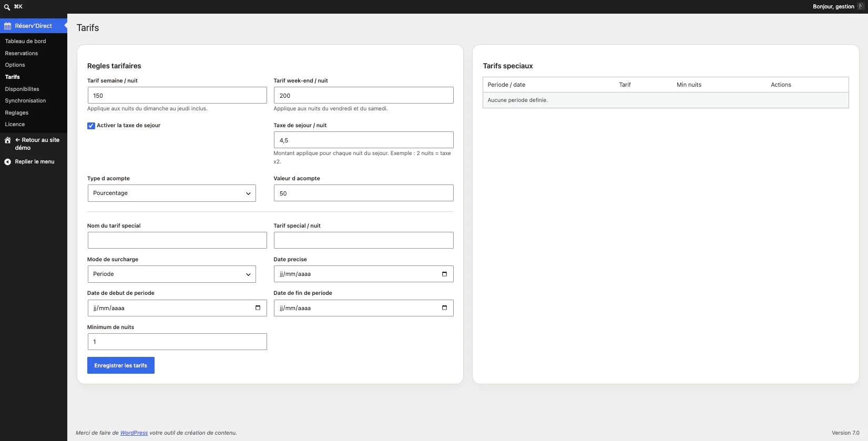Screen dimensions: 868x441
Task: Click the ⌘K search shortcut label
Action: tap(18, 7)
